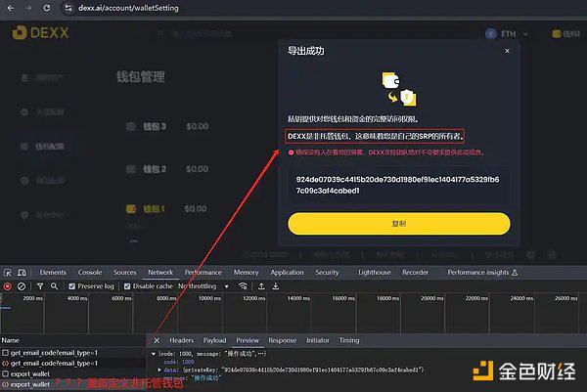Click the private key text box

399,185
